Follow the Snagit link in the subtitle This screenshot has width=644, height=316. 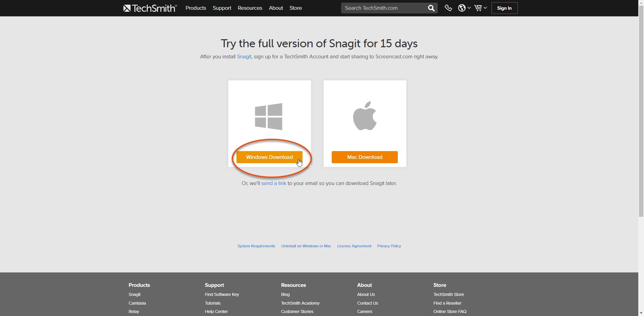coord(244,57)
